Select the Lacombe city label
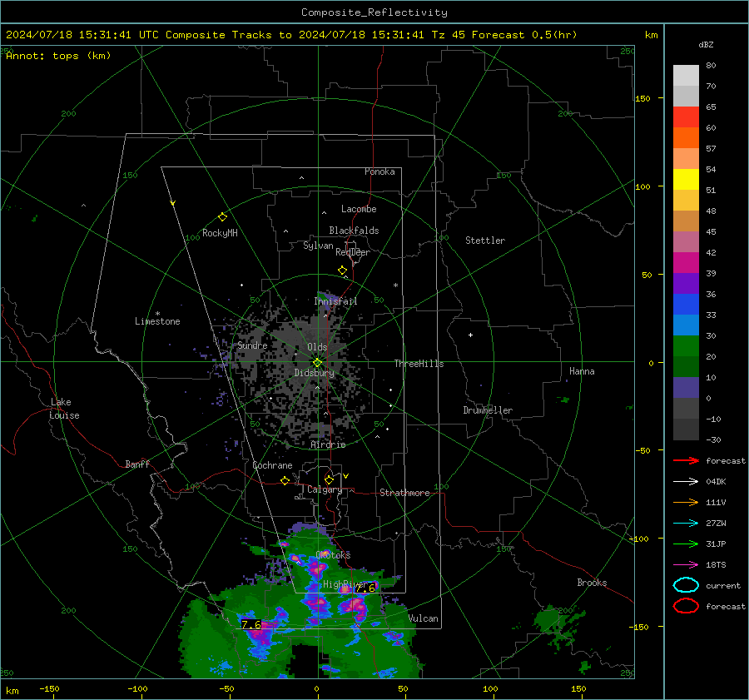Screen dimensions: 749x700 (359, 209)
